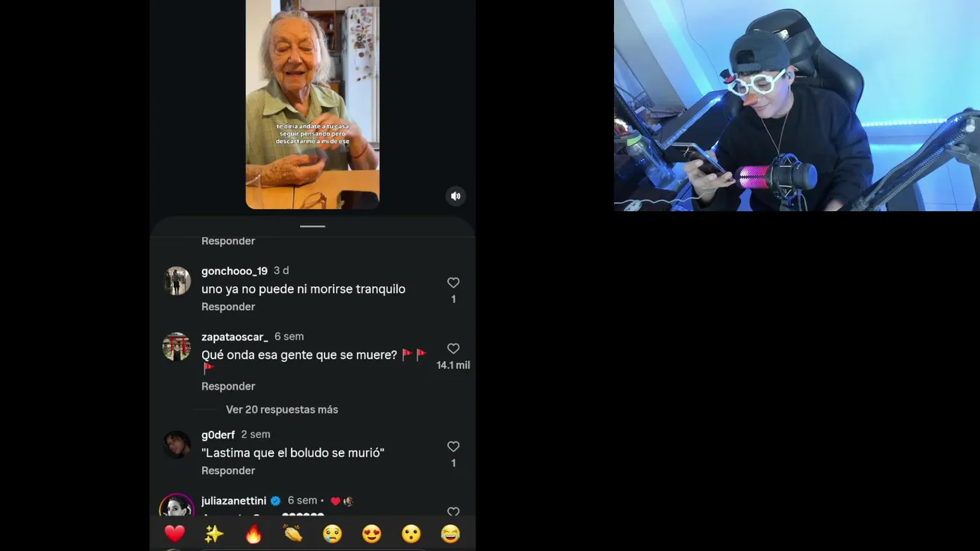The image size is (980, 551).
Task: Click Responder under zapataoscar_'s comment
Action: [228, 386]
